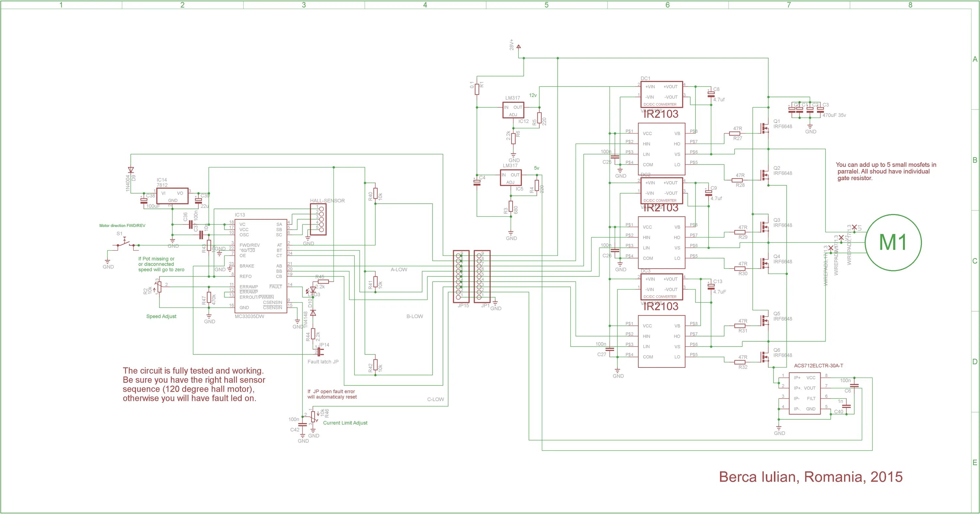Click the C8 4.7uf capacitor
This screenshot has width=980, height=514.
710,94
